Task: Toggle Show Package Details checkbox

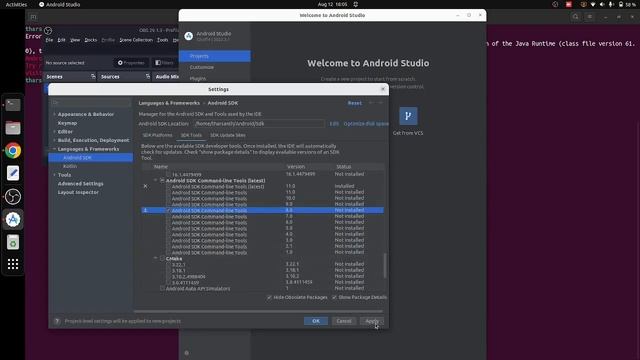Action: pyautogui.click(x=334, y=298)
